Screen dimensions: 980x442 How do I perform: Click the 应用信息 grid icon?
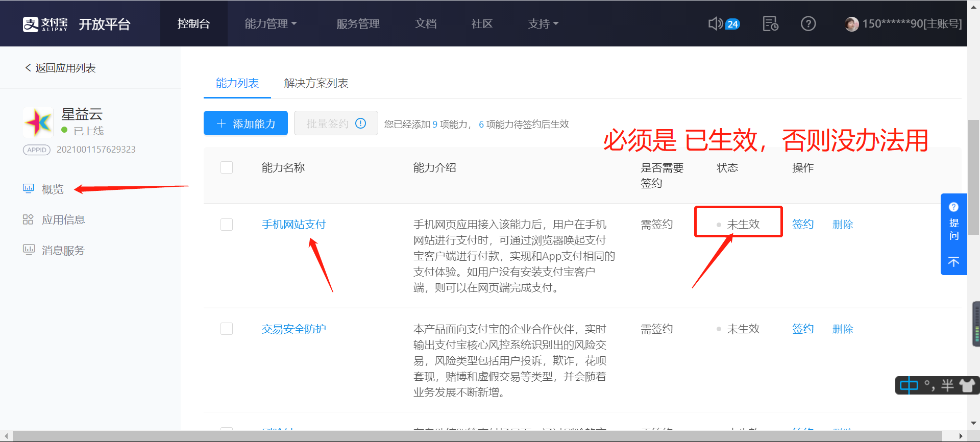[x=28, y=219]
